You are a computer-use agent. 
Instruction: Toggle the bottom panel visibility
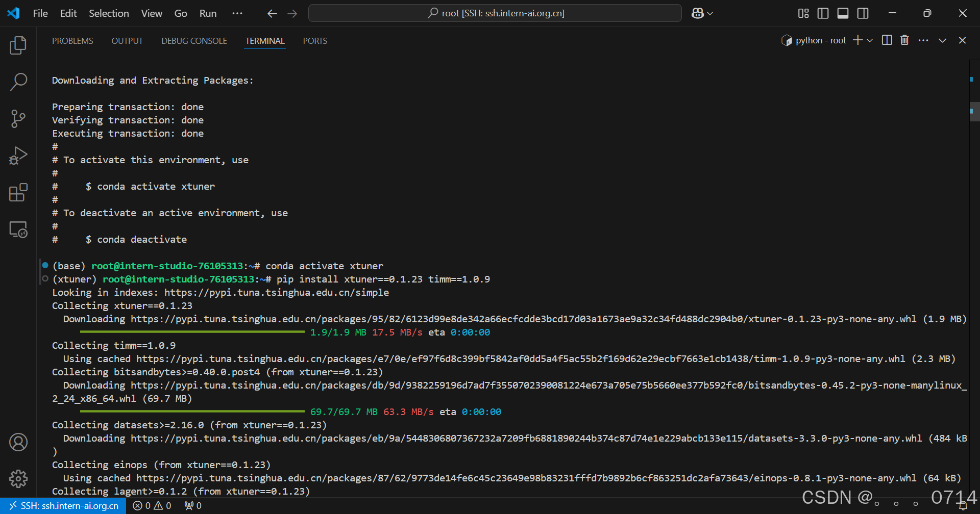843,13
